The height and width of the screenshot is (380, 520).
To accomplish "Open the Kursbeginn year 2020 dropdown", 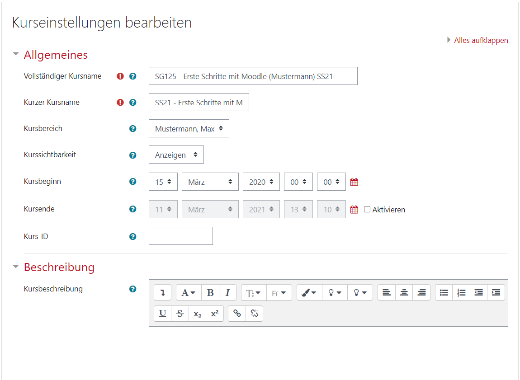I will point(261,182).
